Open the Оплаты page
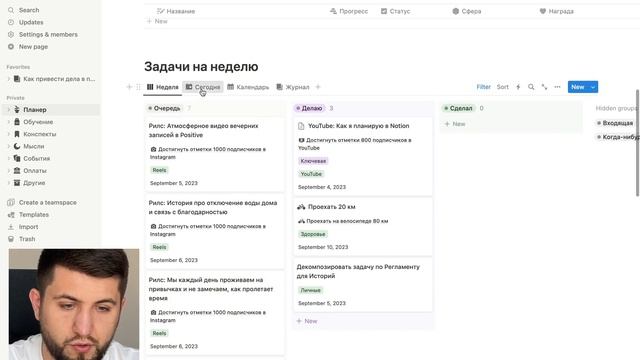The width and height of the screenshot is (640, 360). [35, 171]
